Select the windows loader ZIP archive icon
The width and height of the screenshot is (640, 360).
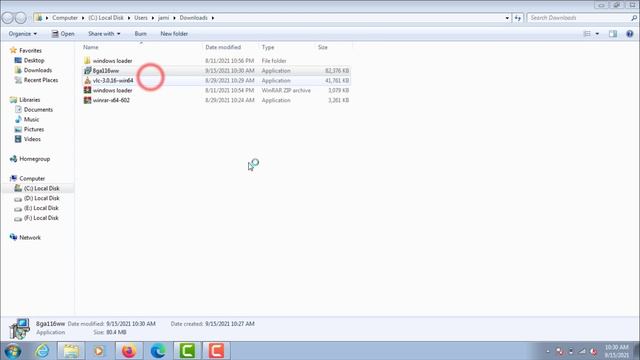87,90
